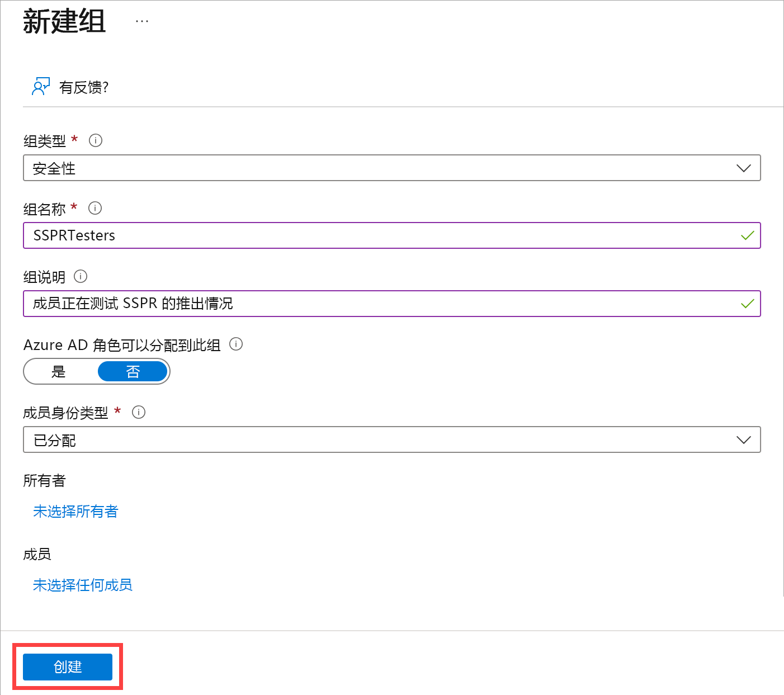
Task: Click the green checkmark in the 组名称 field
Action: click(747, 235)
